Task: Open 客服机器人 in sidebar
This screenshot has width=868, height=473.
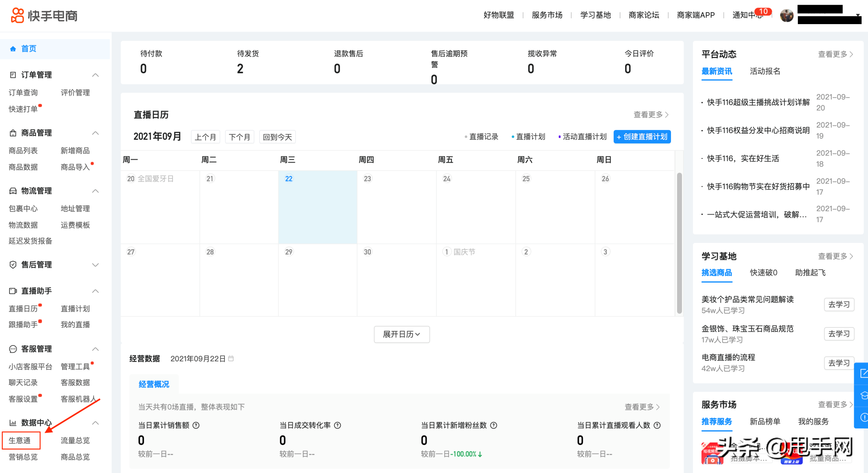Action: click(79, 399)
